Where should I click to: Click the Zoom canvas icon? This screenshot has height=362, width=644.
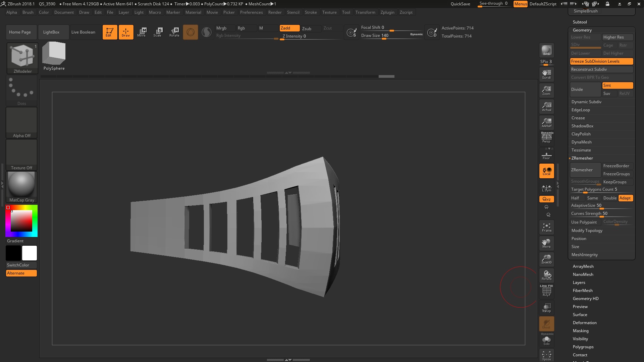click(x=546, y=90)
